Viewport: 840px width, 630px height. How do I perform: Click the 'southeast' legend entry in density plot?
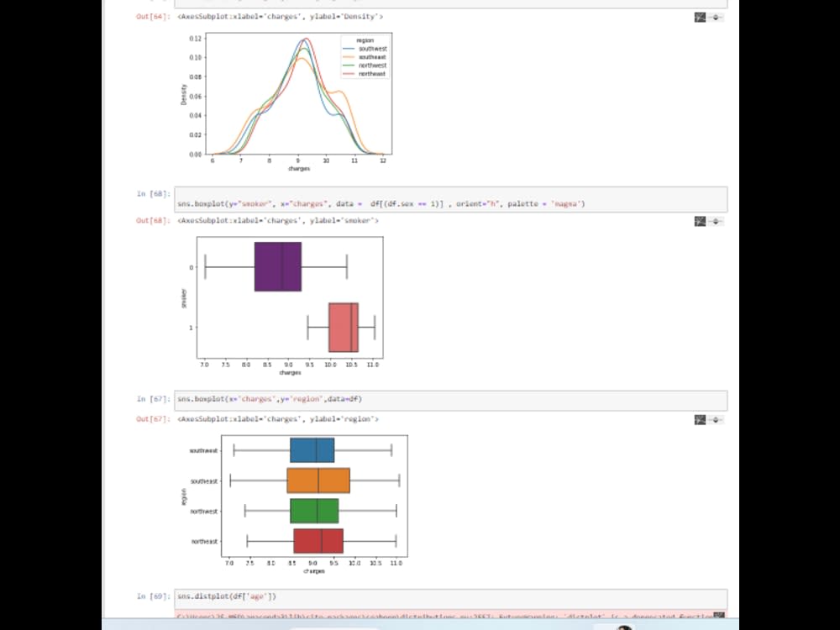pos(365,57)
